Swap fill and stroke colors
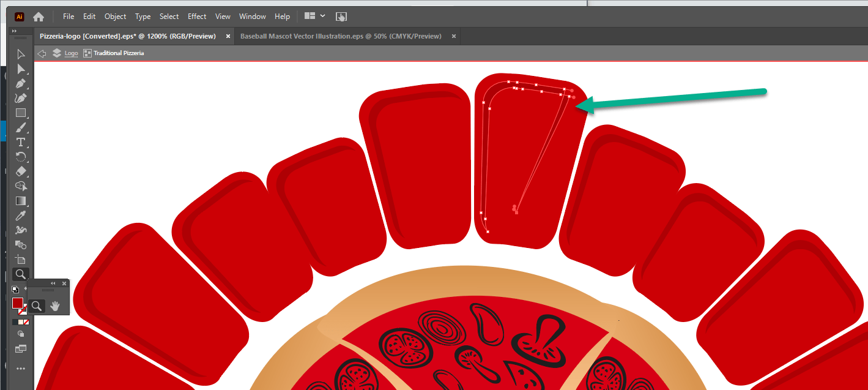This screenshot has height=390, width=868. click(x=25, y=290)
